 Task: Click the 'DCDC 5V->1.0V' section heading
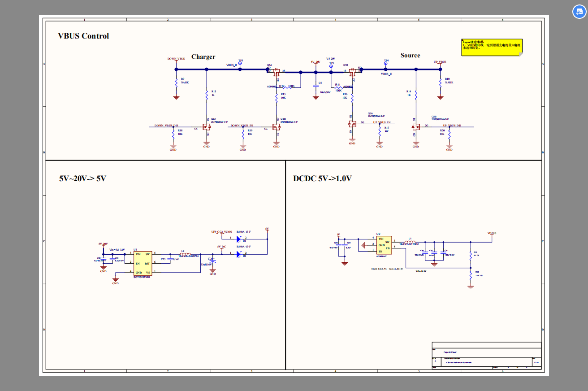tap(322, 178)
